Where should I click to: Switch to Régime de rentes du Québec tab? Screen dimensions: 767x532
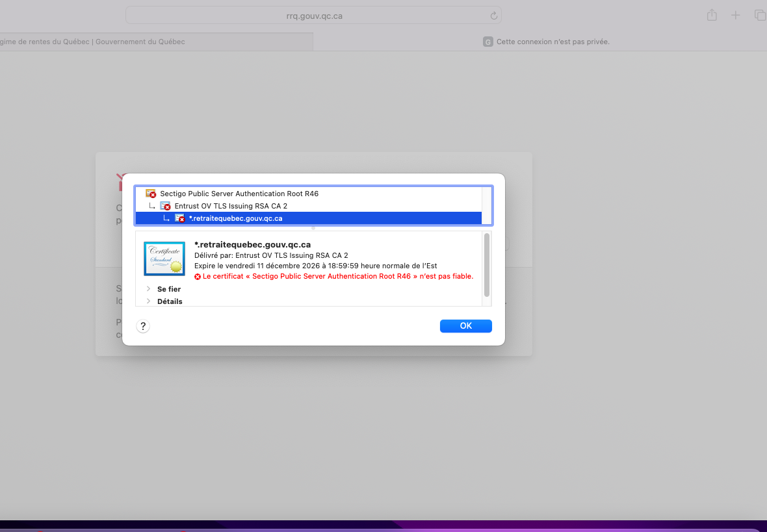point(155,42)
